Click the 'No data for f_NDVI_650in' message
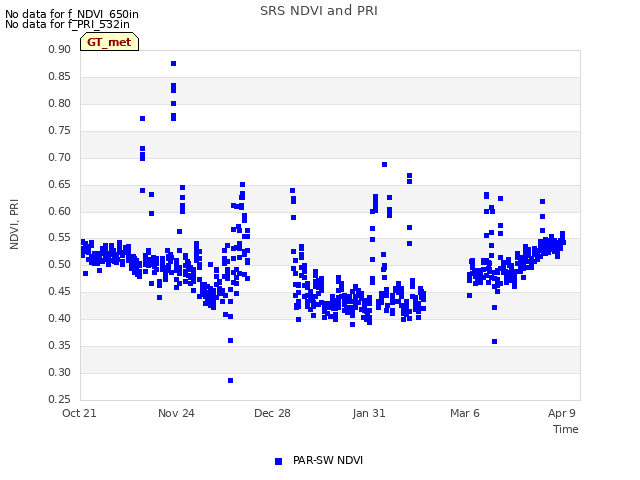 coord(72,14)
